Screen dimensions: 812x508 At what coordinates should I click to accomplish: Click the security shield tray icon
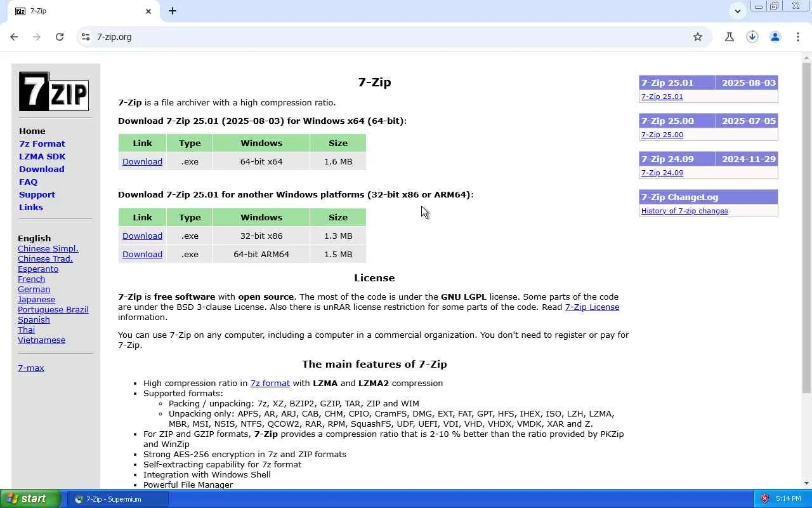tap(764, 499)
